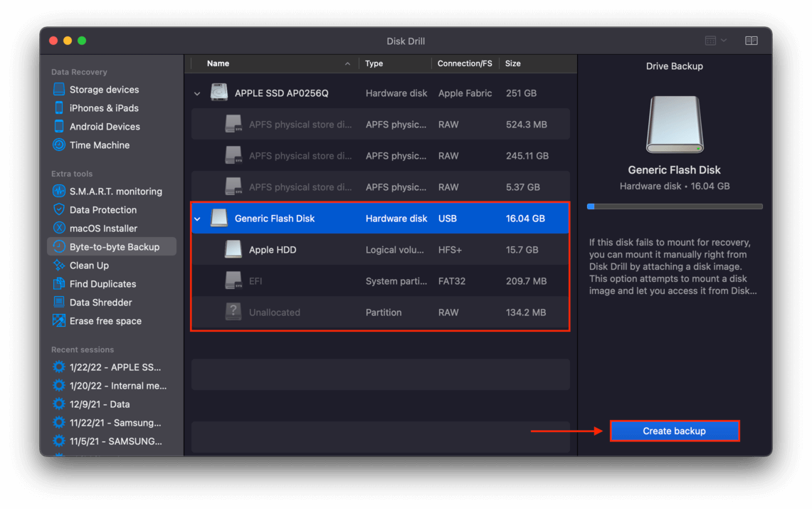Open the view mode dropdown in title bar

[716, 41]
